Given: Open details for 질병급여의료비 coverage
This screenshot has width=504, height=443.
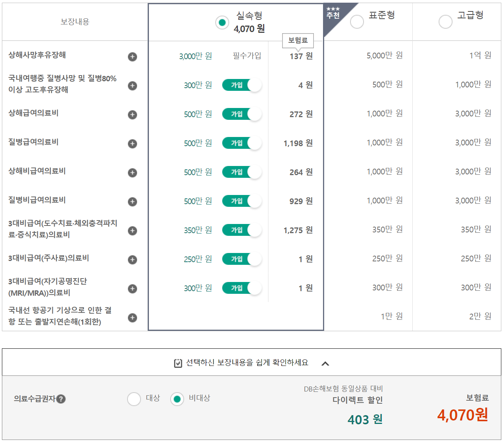Looking at the screenshot, I should 132,144.
